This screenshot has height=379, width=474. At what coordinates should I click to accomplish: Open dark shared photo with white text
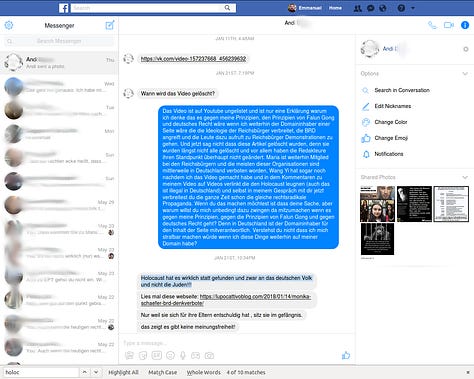(x=414, y=204)
